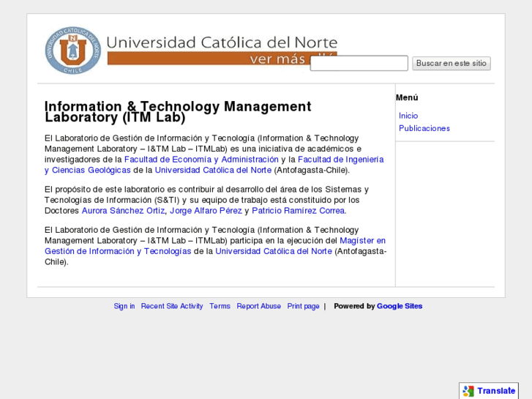This screenshot has height=399, width=532.
Task: Click the Google Translate icon
Action: [468, 391]
